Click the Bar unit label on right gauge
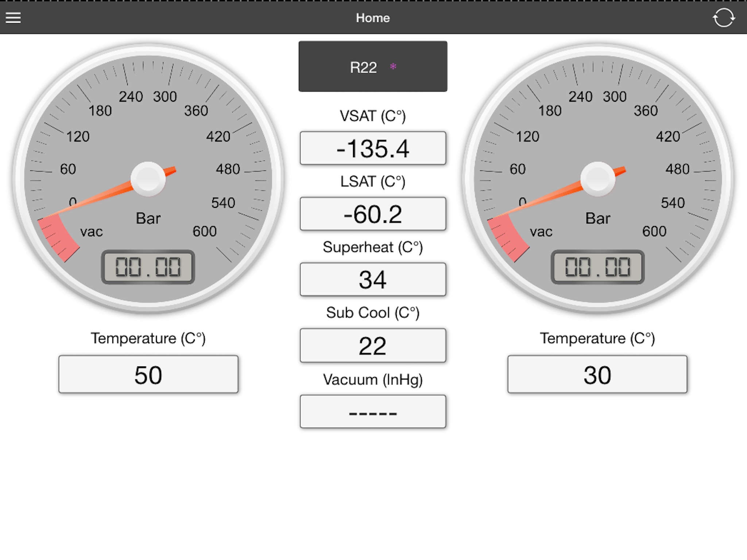 (x=597, y=218)
